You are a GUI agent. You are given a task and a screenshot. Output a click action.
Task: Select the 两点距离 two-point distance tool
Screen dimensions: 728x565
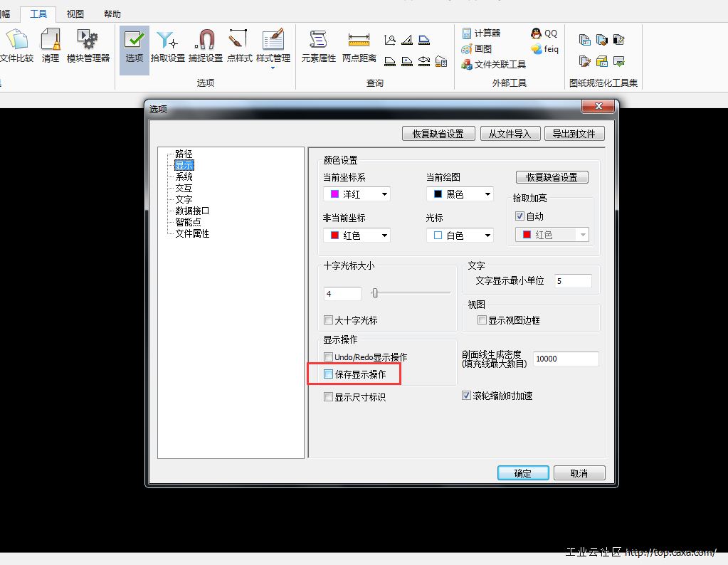click(359, 46)
